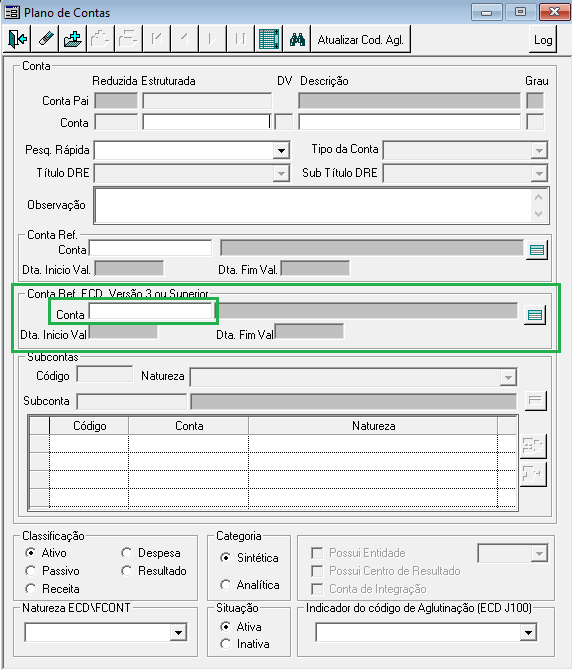Viewport: 572px width, 670px height.
Task: Check Possui Entidade box
Action: coord(317,553)
